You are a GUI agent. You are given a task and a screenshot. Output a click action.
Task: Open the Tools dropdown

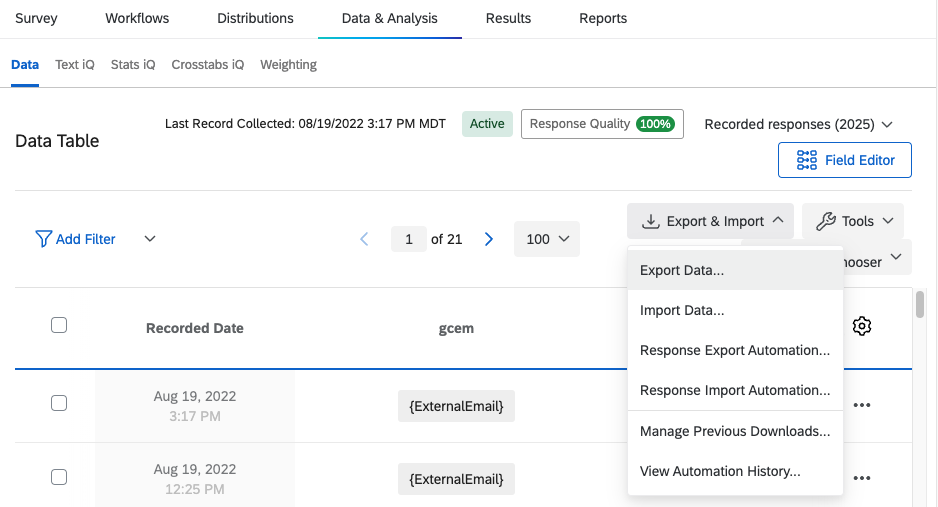pos(853,221)
